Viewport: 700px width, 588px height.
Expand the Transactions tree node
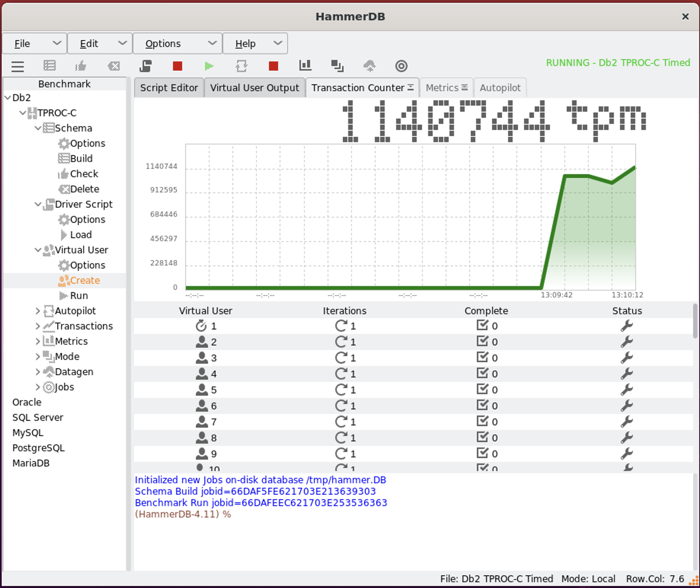38,326
